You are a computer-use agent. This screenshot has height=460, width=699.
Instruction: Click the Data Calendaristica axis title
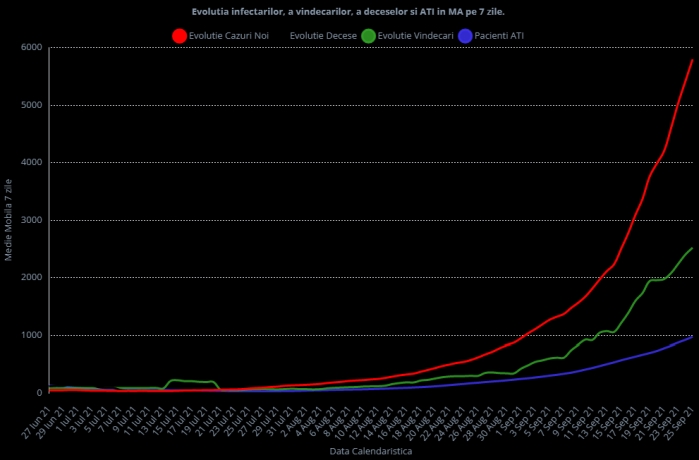(x=370, y=452)
